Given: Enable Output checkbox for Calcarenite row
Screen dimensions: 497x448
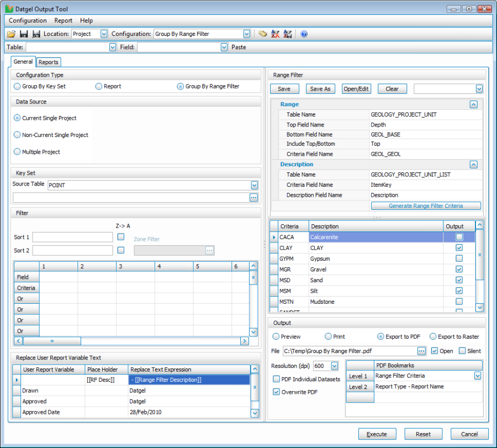Looking at the screenshot, I should [459, 237].
